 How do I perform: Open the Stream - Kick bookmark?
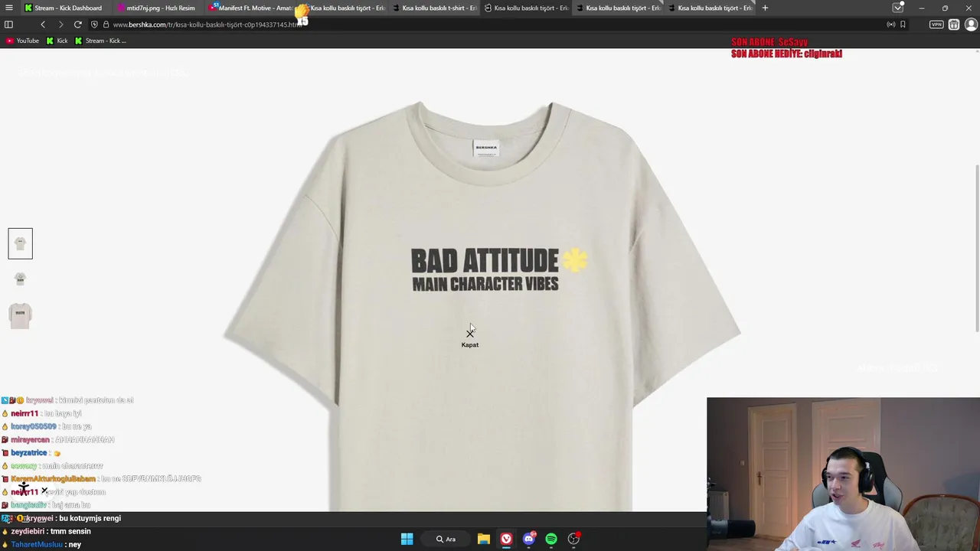click(x=100, y=41)
